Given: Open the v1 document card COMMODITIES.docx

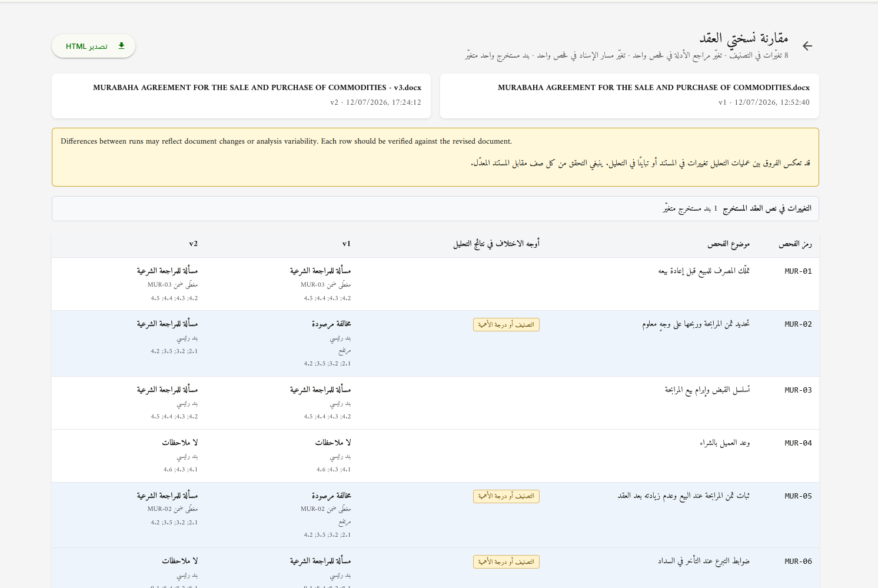Looking at the screenshot, I should (629, 96).
